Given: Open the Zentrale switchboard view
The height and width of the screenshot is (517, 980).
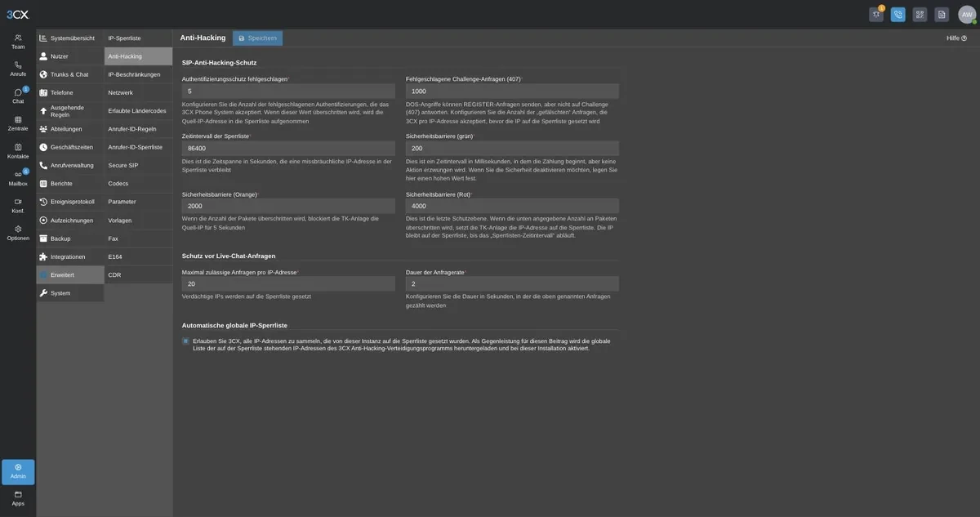Looking at the screenshot, I should pyautogui.click(x=18, y=123).
